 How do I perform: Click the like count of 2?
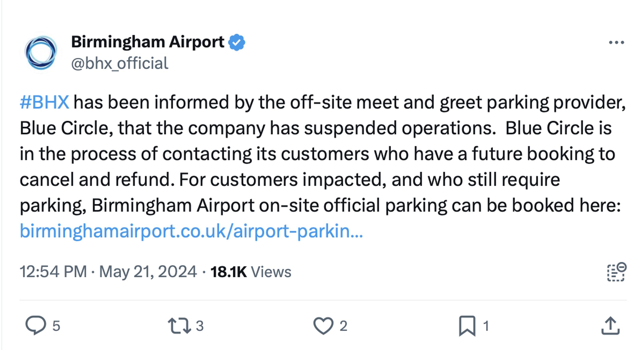pos(343,326)
